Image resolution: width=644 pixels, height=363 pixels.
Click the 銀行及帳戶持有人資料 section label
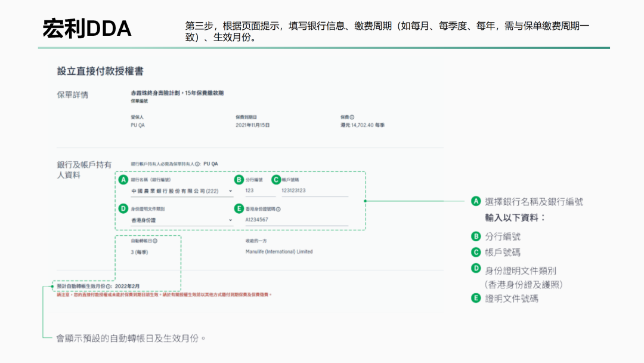click(84, 170)
